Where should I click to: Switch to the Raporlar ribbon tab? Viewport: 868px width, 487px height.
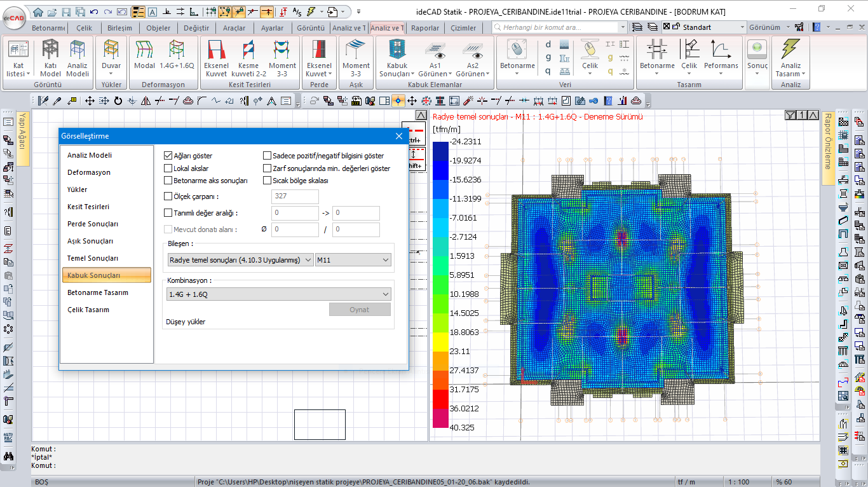click(x=425, y=28)
